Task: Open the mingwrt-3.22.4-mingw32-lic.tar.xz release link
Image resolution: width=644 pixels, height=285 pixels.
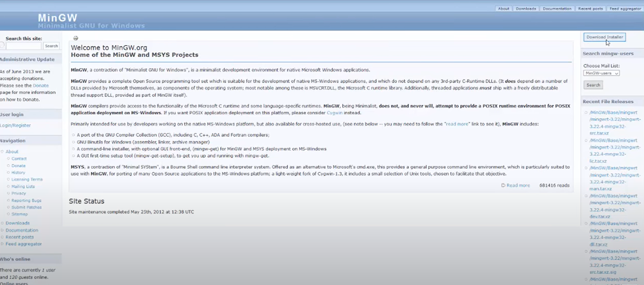Action: [x=614, y=151]
